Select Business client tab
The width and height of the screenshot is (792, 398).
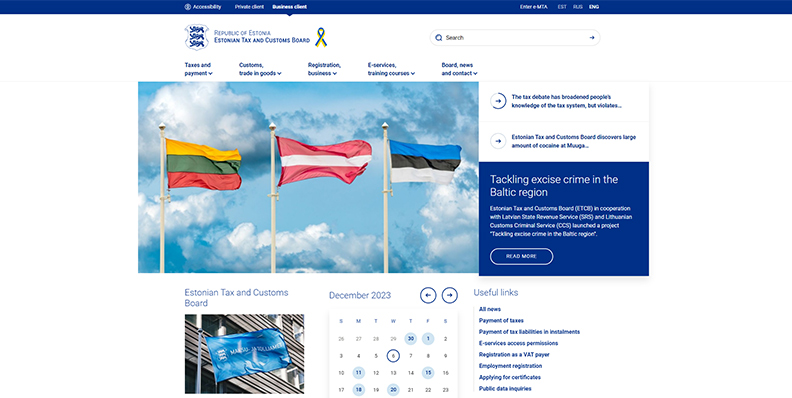pos(289,7)
